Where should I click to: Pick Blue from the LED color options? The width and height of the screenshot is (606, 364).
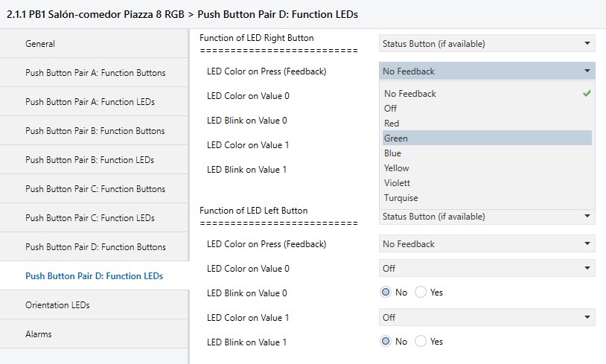click(393, 153)
